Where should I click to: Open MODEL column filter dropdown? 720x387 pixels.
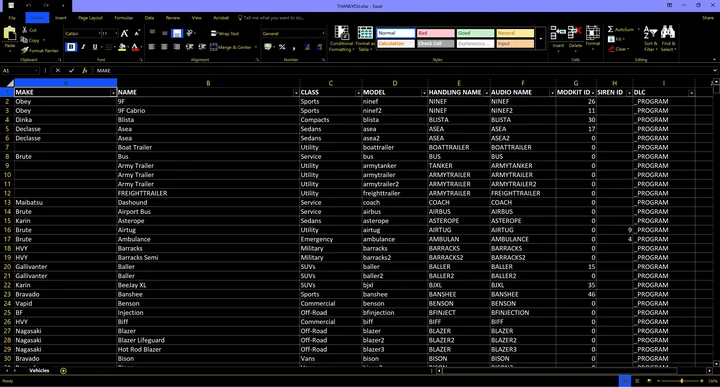(424, 93)
